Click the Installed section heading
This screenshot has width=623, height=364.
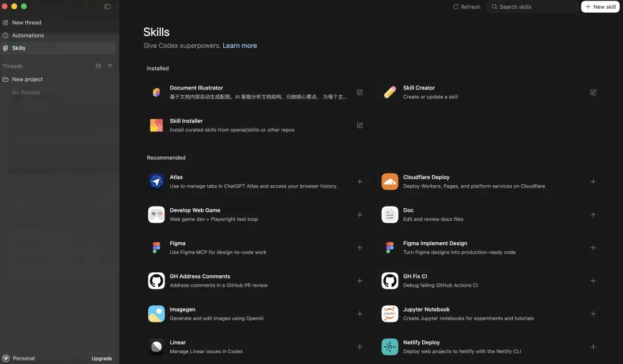coord(157,68)
